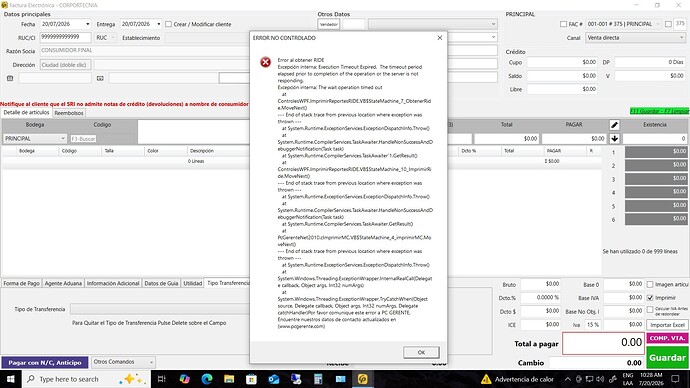
Task: Expand the Vendedor combo box arrow
Action: [x=493, y=24]
